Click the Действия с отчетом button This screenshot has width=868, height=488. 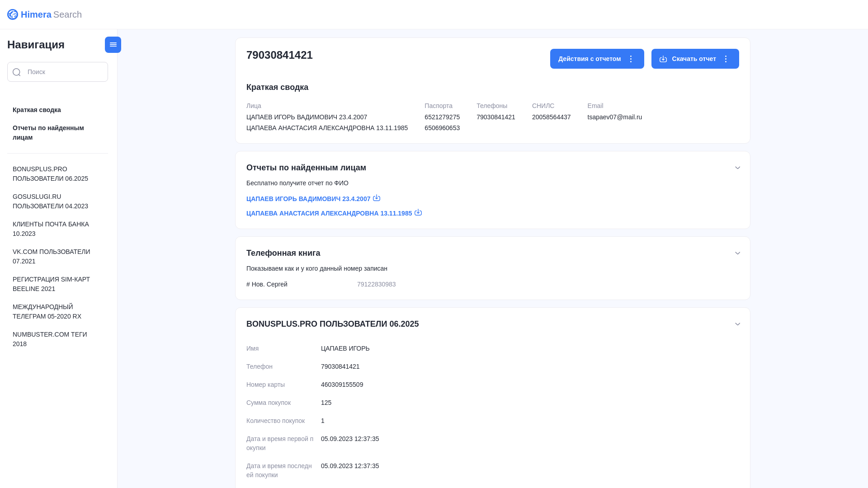[x=597, y=59]
